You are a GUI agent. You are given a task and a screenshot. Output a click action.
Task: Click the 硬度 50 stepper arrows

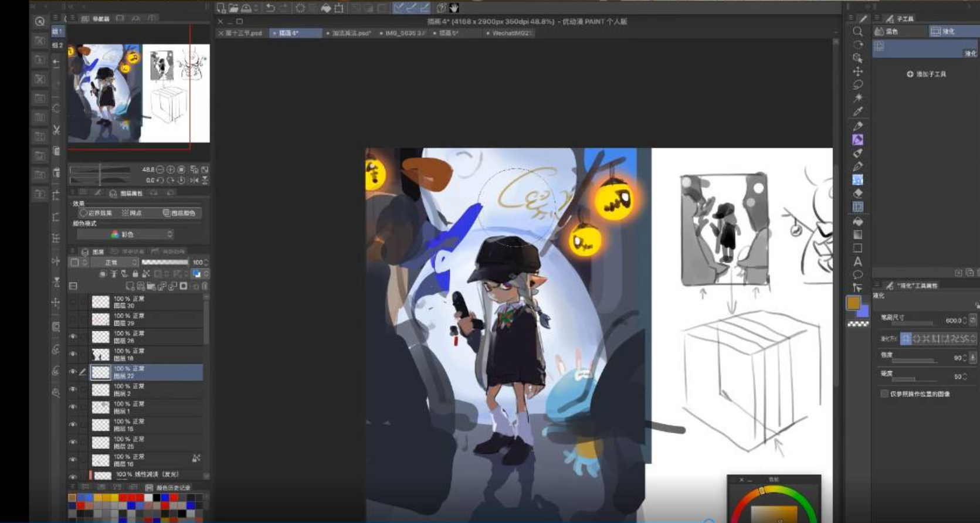tap(965, 376)
